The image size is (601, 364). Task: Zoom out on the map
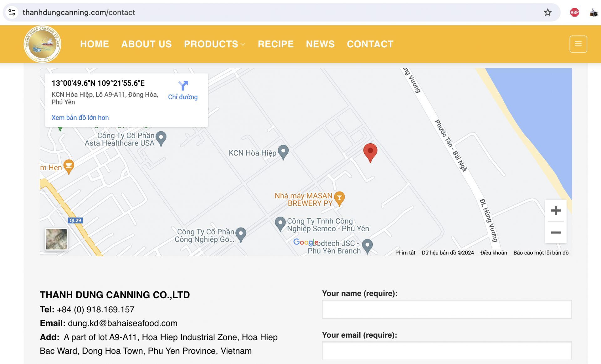[555, 233]
